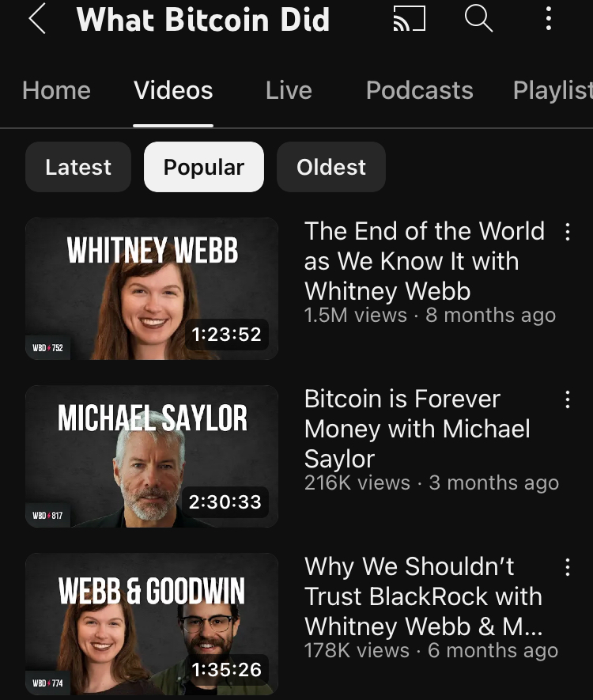This screenshot has height=700, width=593.
Task: Open options menu for Michael Saylor video
Action: click(567, 399)
